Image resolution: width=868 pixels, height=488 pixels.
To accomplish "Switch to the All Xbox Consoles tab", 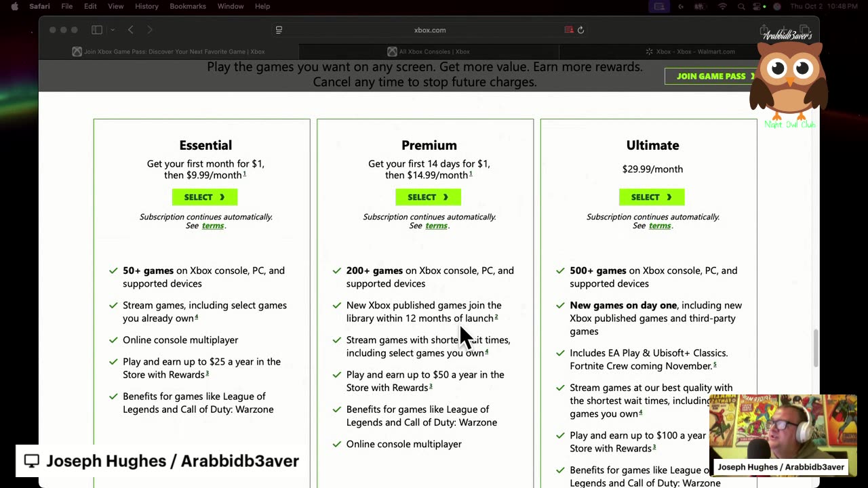I will pyautogui.click(x=429, y=52).
